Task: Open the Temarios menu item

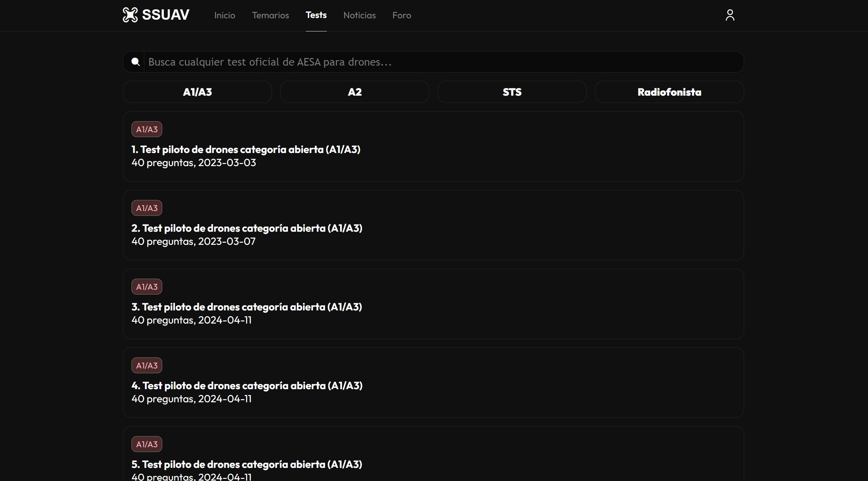Action: 270,15
